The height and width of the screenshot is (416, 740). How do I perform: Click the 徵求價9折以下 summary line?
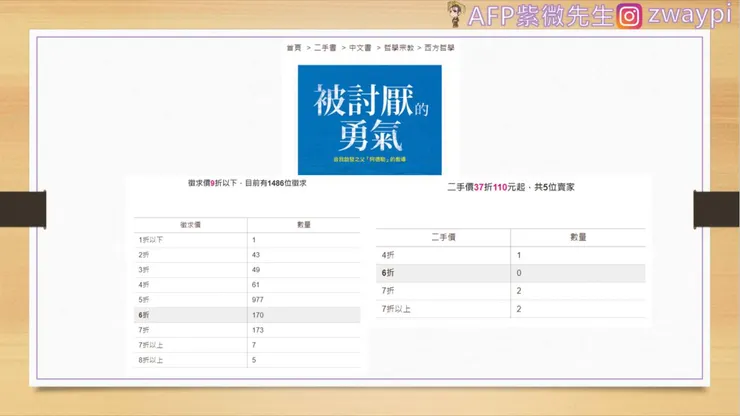click(247, 183)
